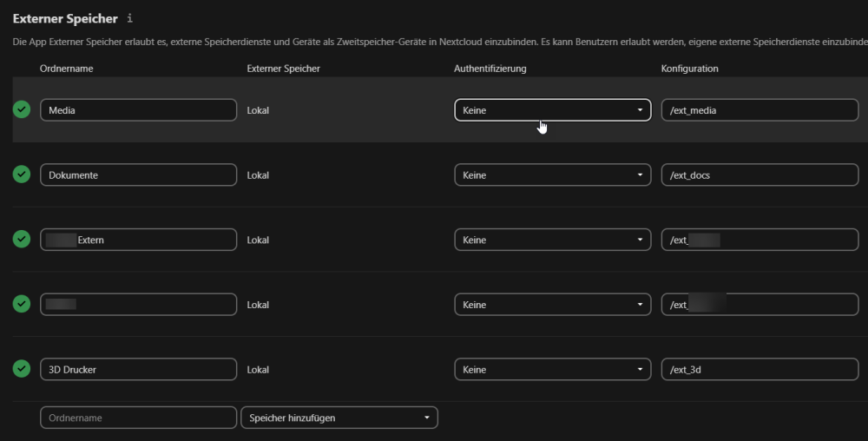Edit configuration field in Extern row
Image resolution: width=868 pixels, height=441 pixels.
tap(760, 240)
